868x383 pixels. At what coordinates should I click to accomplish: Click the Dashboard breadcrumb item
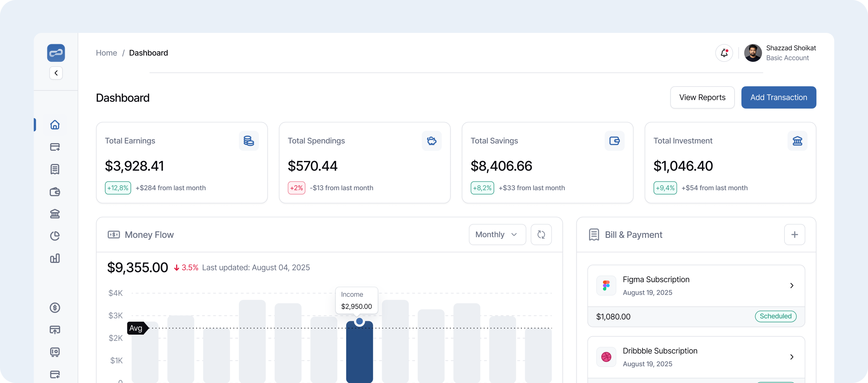click(x=148, y=53)
